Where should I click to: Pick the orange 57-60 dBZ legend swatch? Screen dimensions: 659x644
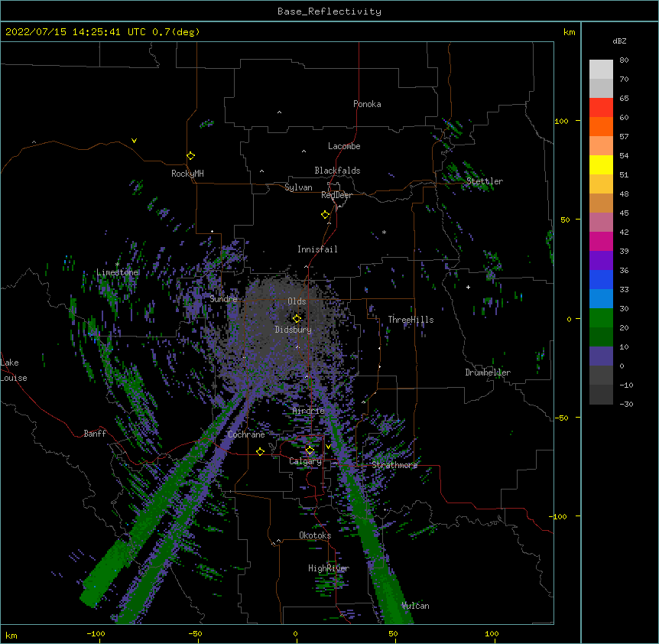click(601, 127)
